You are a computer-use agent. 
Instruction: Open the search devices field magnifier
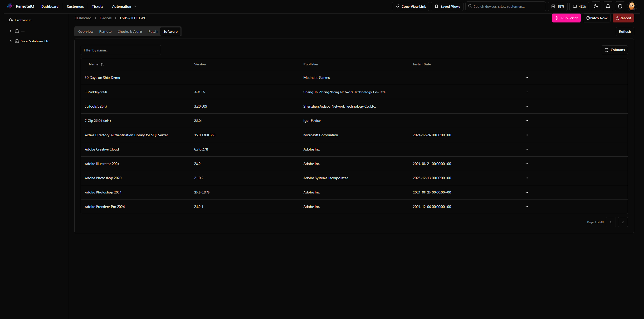[469, 6]
